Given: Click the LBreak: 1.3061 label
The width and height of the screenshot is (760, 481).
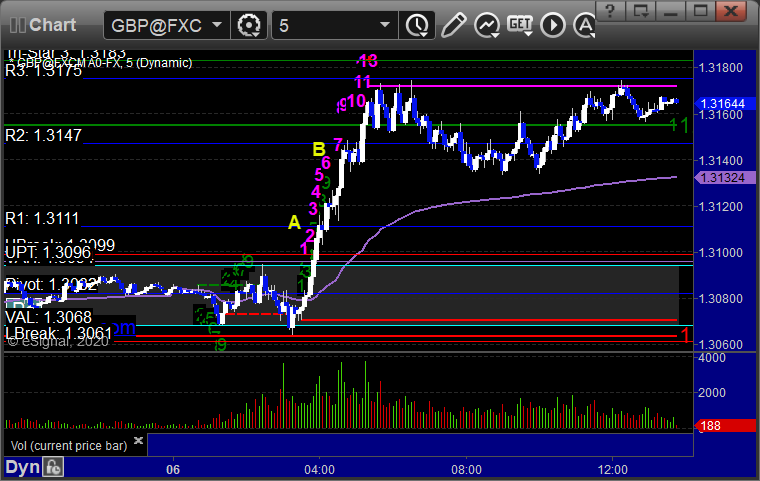Looking at the screenshot, I should pyautogui.click(x=59, y=334).
